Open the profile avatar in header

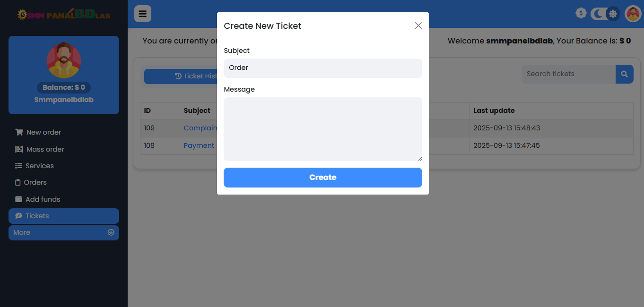633,14
